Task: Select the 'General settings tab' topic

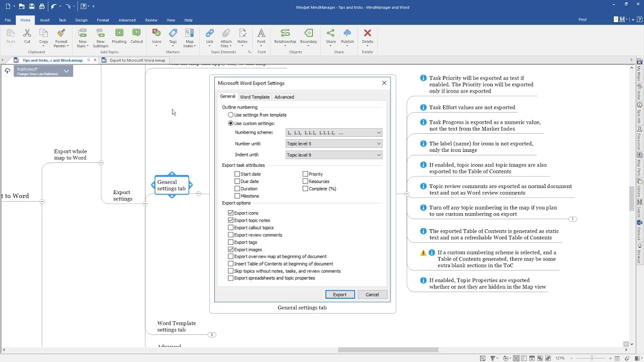Action: pos(172,186)
